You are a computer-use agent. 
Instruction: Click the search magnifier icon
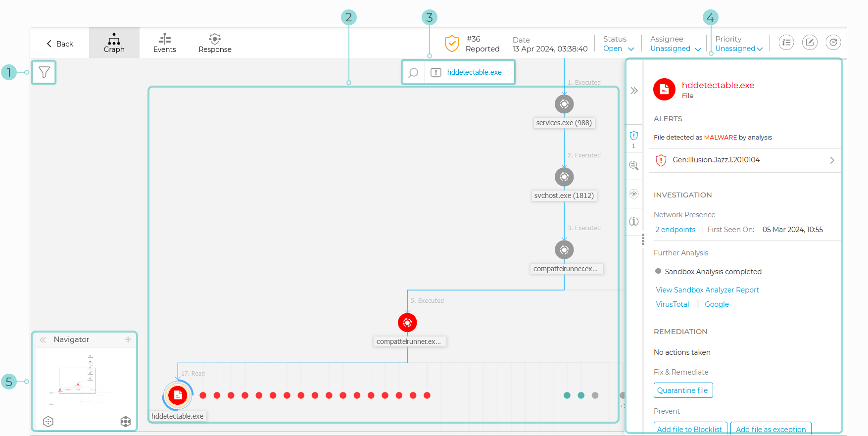tap(414, 73)
